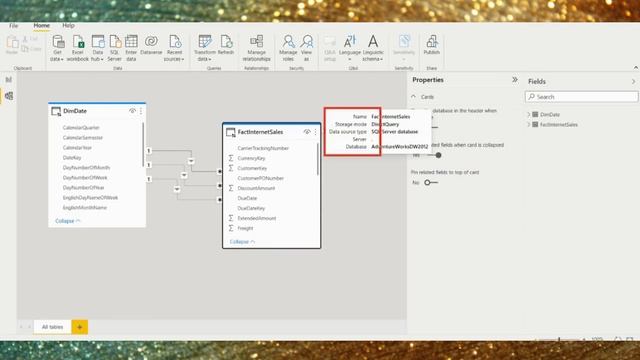Click the View as roles button

(x=307, y=48)
